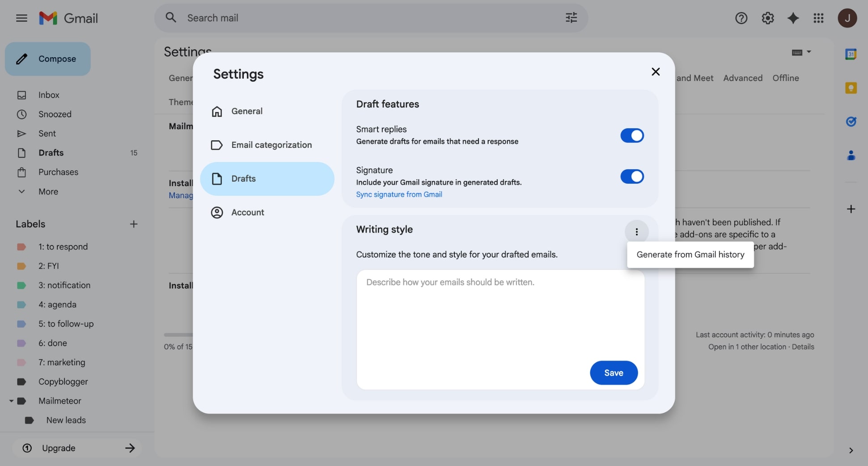Click the storage usage progress bar
The height and width of the screenshot is (466, 868).
[x=178, y=335]
